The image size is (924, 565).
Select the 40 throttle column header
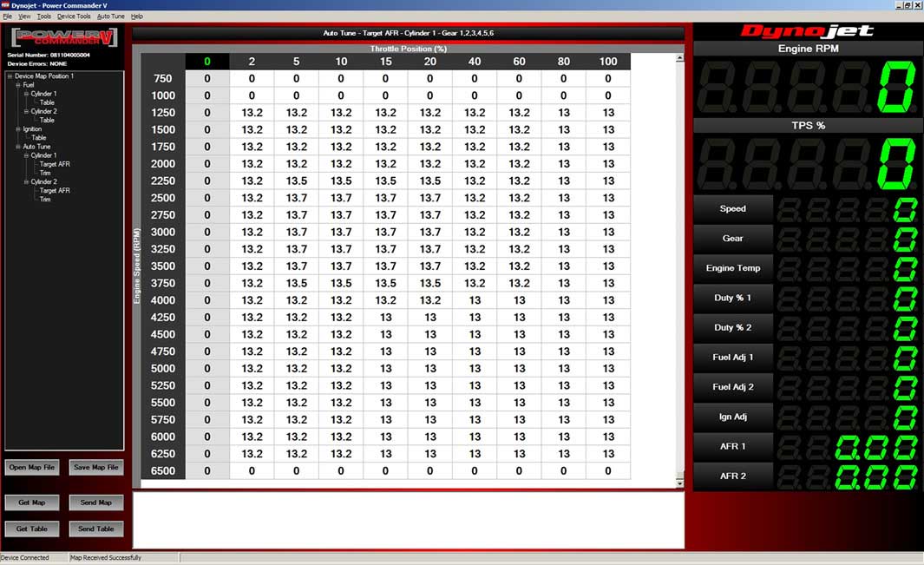coord(475,62)
